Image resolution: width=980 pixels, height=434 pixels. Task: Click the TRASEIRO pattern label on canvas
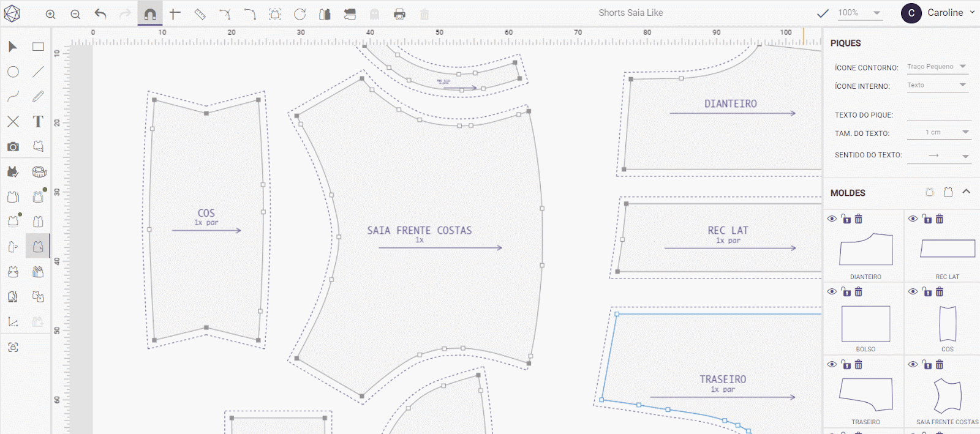point(723,380)
